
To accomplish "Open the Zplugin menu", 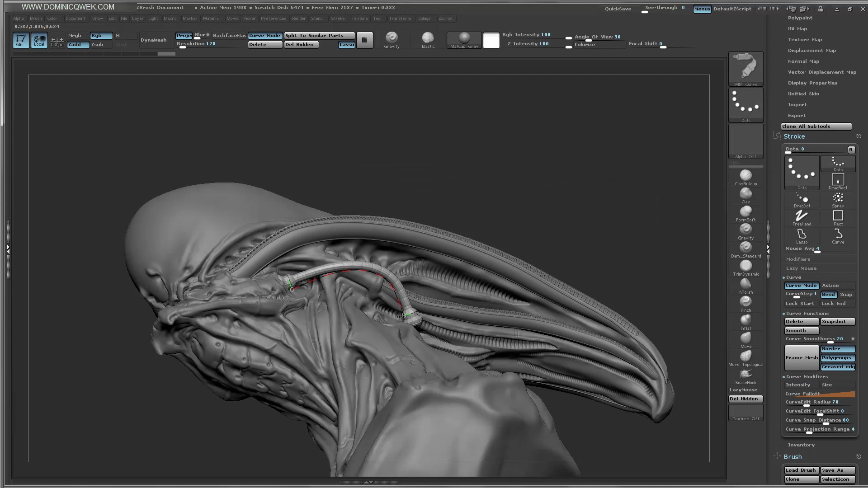I will click(424, 19).
